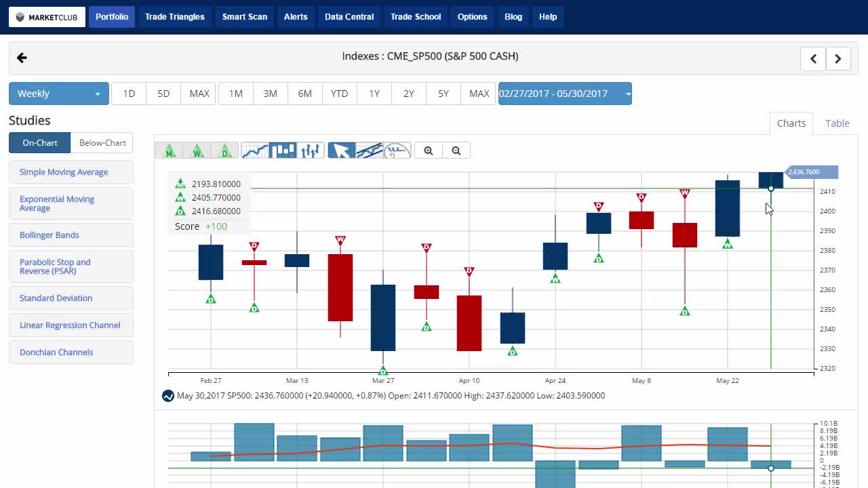
Task: Select Below-Chart studies tab
Action: pos(102,143)
